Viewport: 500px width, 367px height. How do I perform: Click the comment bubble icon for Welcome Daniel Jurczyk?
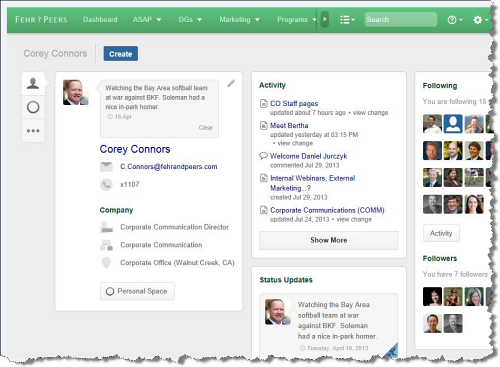point(263,156)
